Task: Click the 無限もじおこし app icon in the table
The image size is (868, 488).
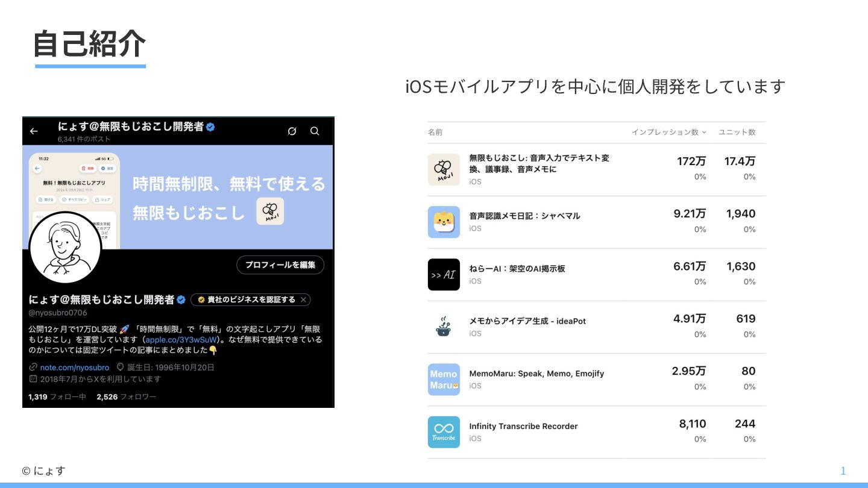Action: (444, 169)
